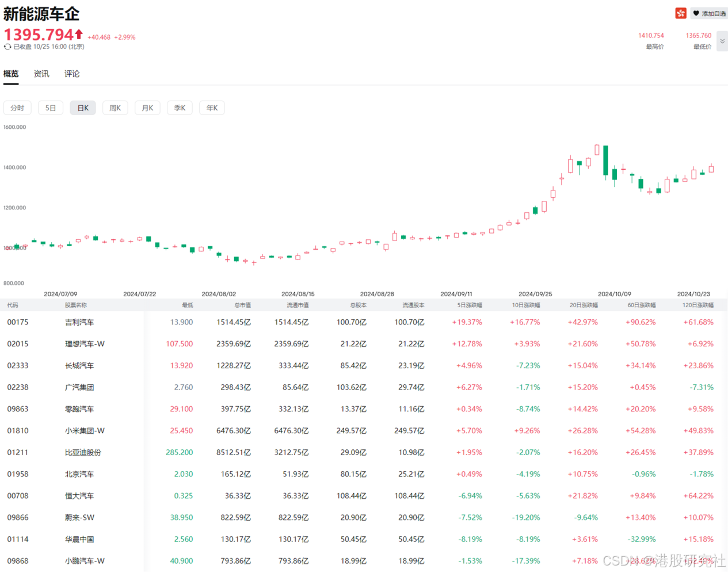Click the refresh icon beside 已收盘

(7, 47)
